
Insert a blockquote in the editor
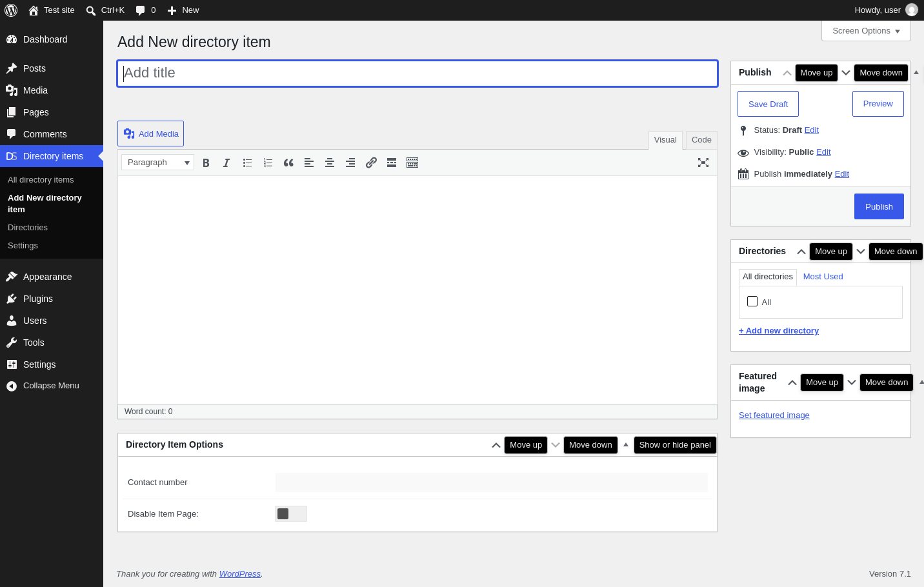pos(288,163)
